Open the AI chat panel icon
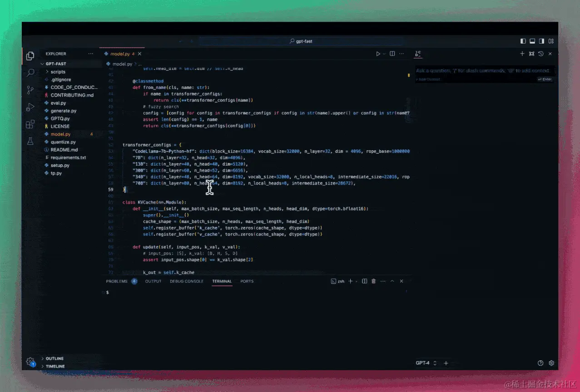580x392 pixels. point(418,54)
